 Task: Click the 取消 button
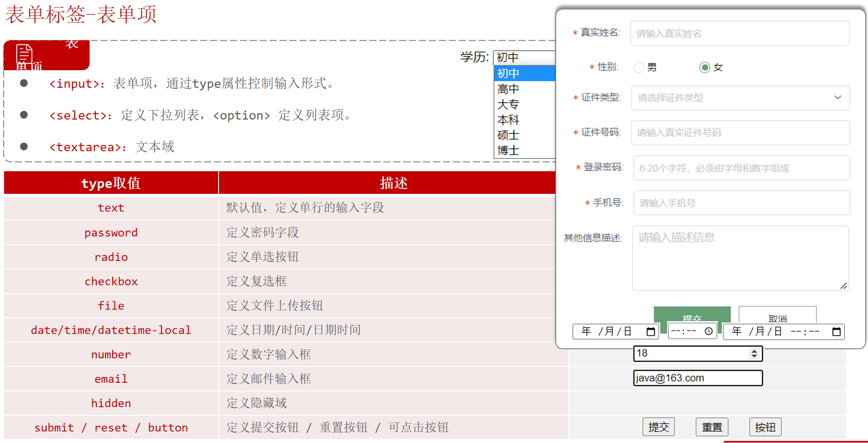tap(777, 315)
